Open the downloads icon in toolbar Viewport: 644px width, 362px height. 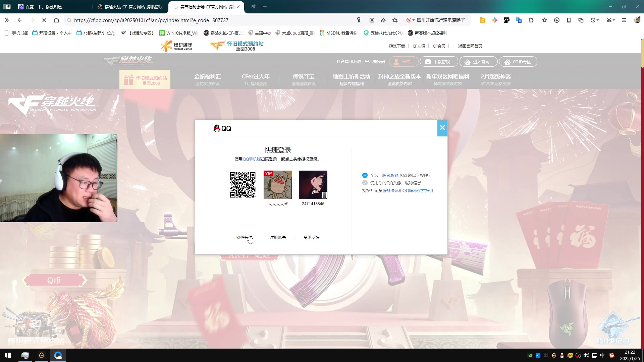click(x=557, y=20)
